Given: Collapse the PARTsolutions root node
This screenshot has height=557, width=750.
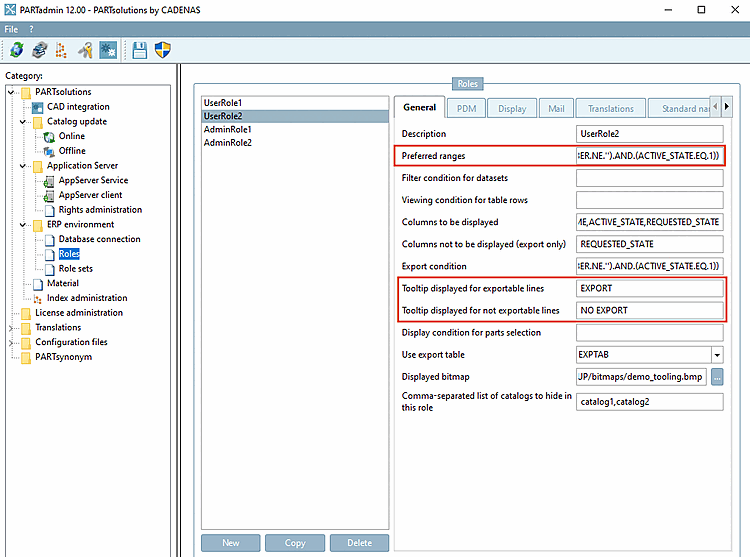Looking at the screenshot, I should click(x=11, y=92).
